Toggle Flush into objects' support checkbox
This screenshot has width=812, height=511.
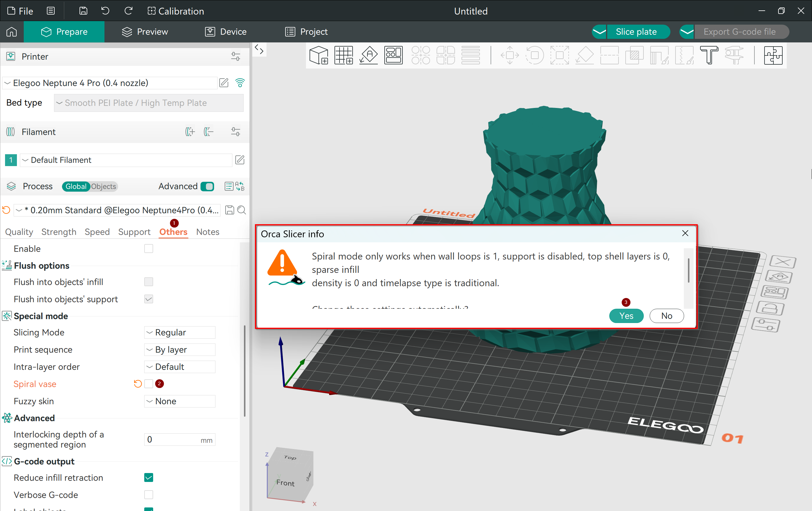[x=149, y=299]
